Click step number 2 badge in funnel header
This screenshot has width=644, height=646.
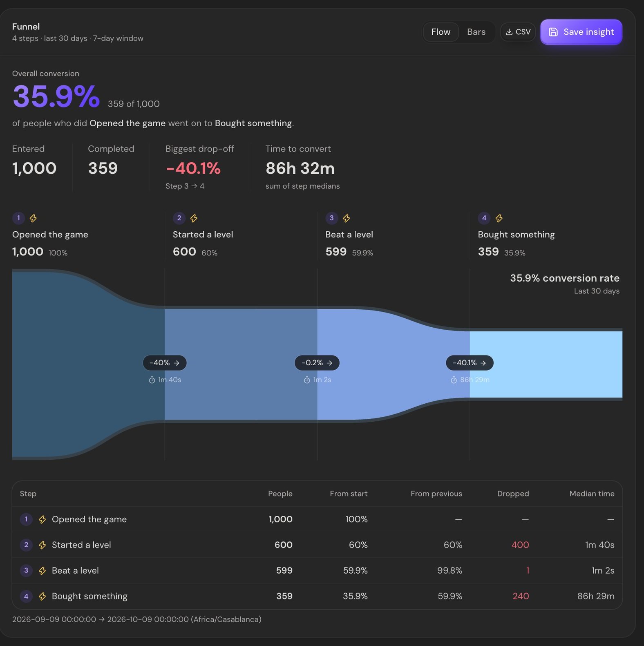[179, 218]
